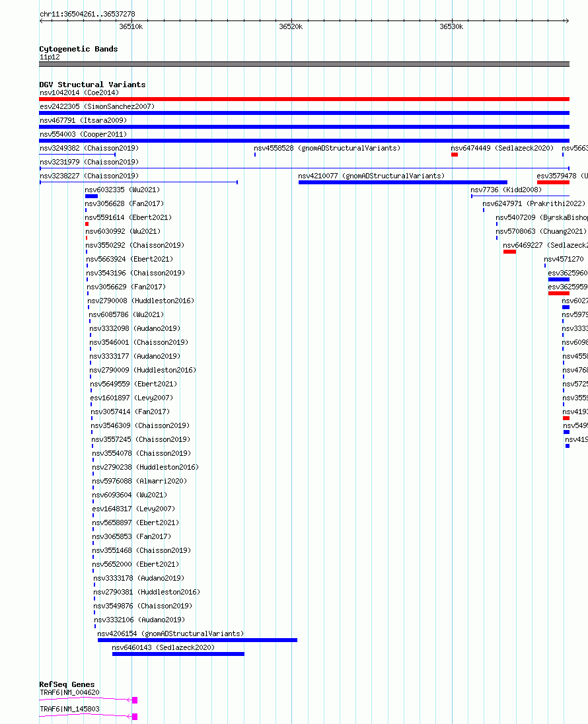The image size is (588, 724).
Task: Select TRAF6|NM_145803 gene label
Action: click(70, 709)
